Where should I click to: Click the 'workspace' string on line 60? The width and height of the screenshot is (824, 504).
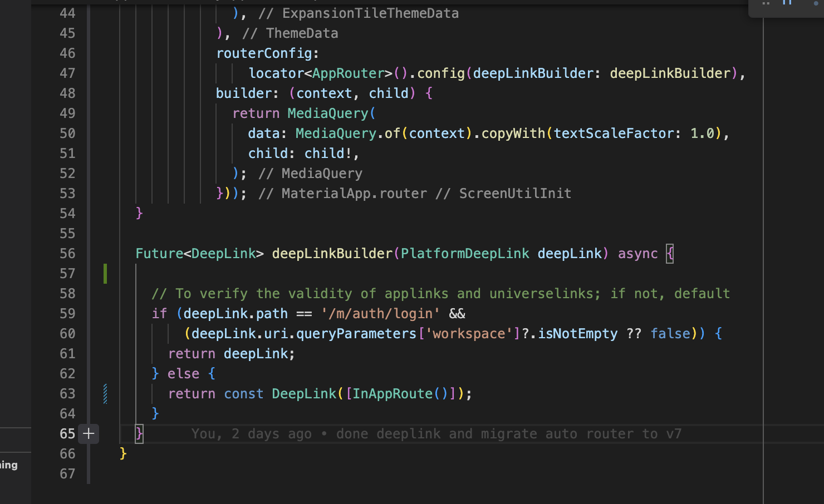click(x=469, y=333)
